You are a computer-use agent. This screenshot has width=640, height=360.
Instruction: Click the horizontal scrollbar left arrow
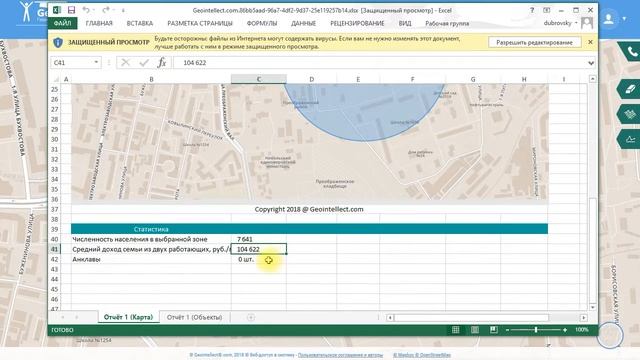point(390,318)
